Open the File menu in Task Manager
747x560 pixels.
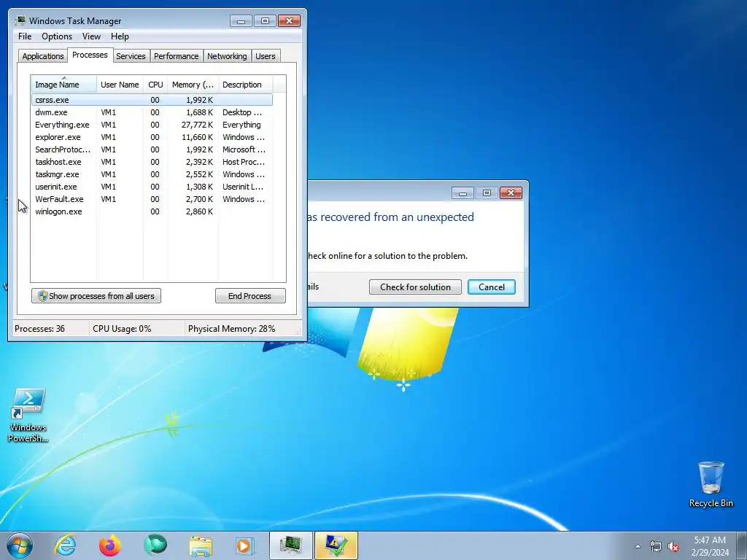point(25,36)
